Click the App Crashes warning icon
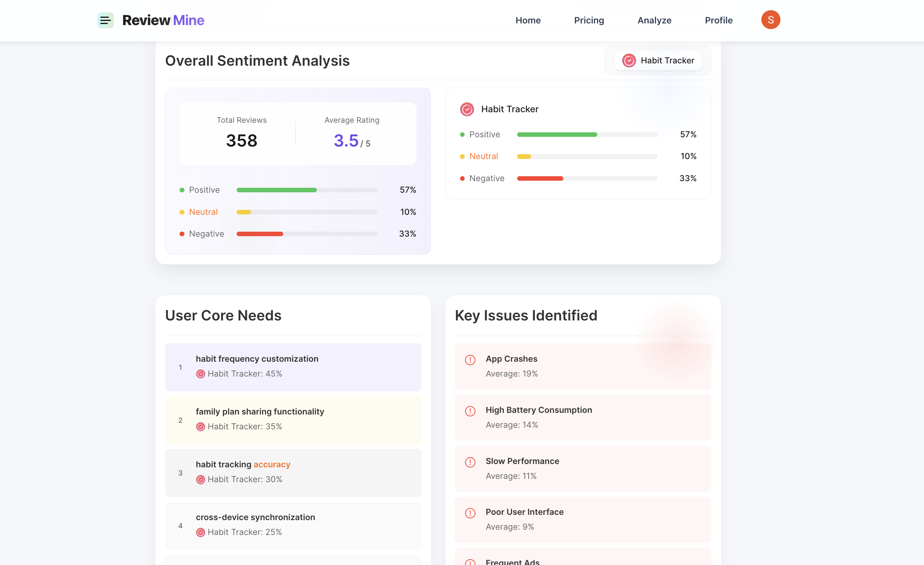 click(470, 360)
